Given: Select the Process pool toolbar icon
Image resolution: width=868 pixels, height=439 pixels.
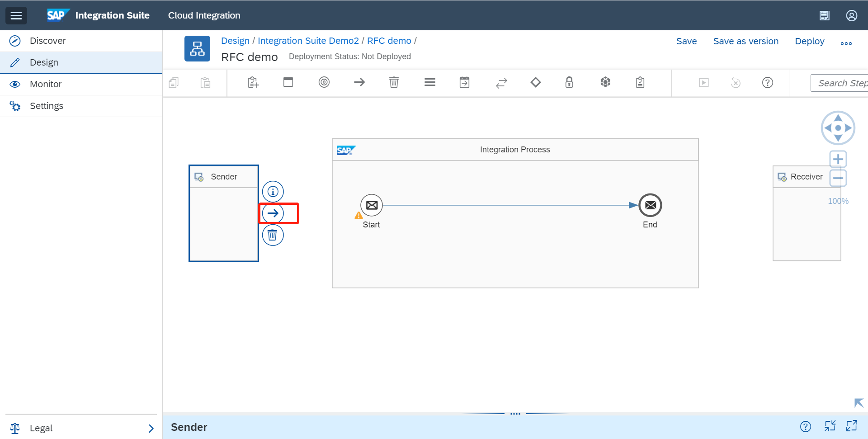Looking at the screenshot, I should click(288, 82).
